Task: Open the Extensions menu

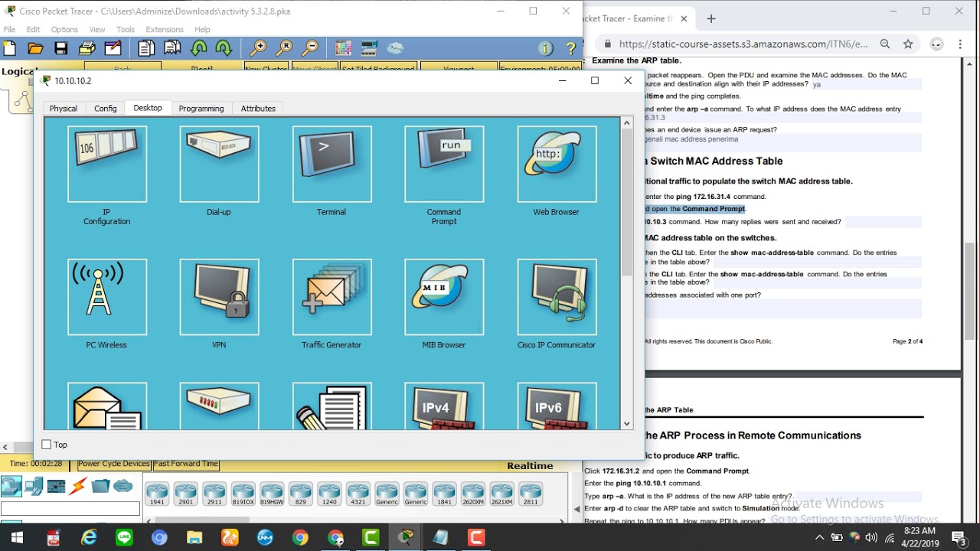Action: point(165,29)
